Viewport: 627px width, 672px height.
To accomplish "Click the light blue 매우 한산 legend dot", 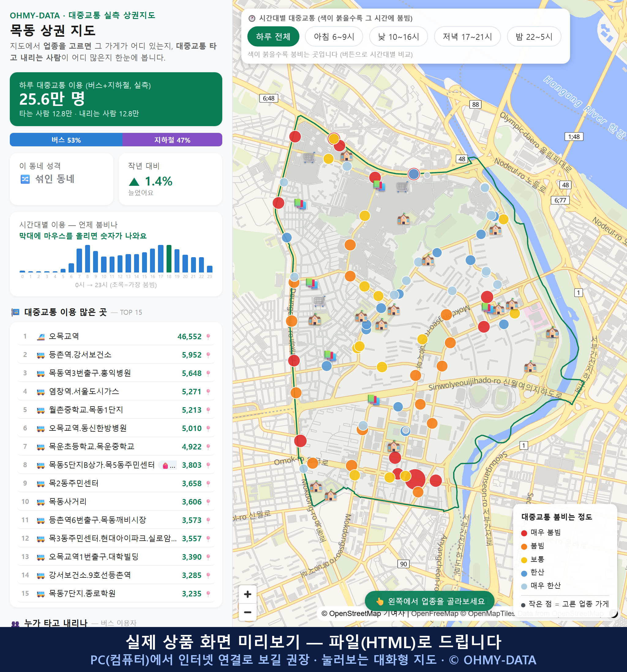I will pyautogui.click(x=524, y=587).
